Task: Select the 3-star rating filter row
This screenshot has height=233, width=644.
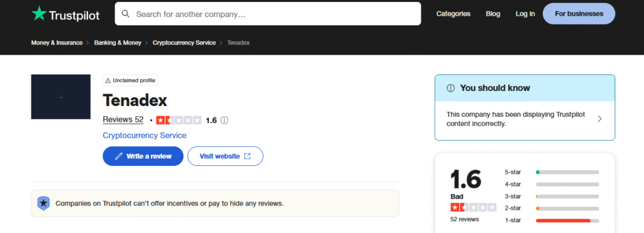Action: point(552,197)
